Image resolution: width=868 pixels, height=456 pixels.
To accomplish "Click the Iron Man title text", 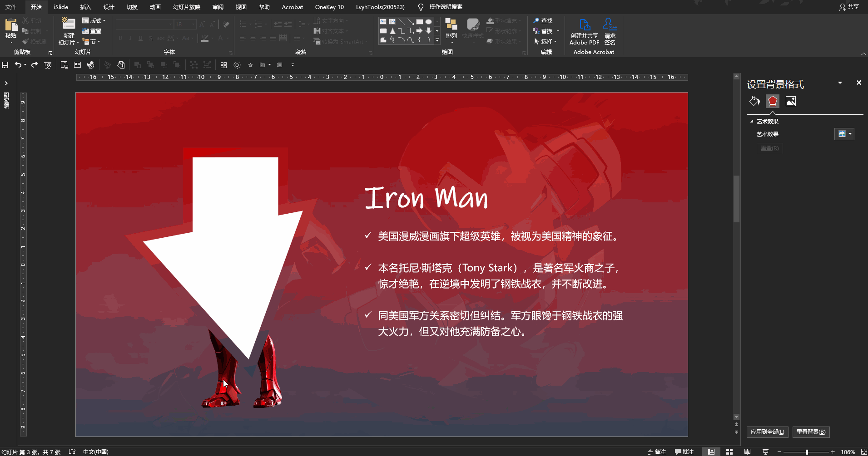I will (x=426, y=198).
